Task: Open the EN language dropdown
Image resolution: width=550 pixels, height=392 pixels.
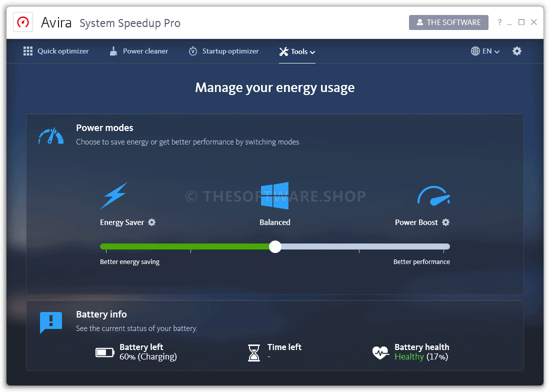Action: pyautogui.click(x=485, y=51)
